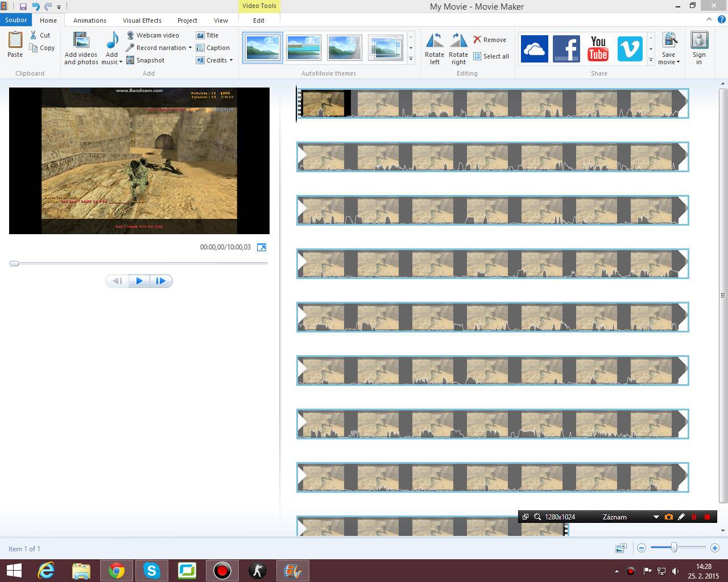This screenshot has height=582, width=728.
Task: View preview in full screen
Action: pyautogui.click(x=262, y=247)
